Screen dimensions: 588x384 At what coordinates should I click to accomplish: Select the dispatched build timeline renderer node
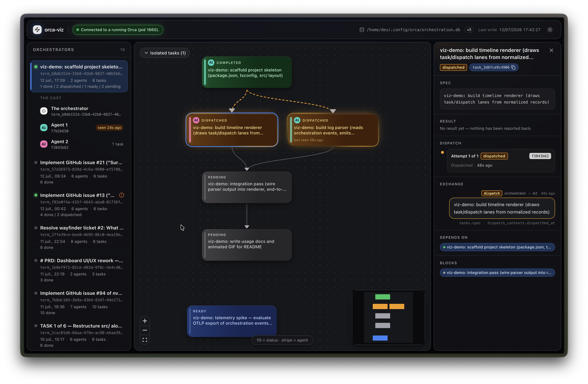click(x=232, y=130)
